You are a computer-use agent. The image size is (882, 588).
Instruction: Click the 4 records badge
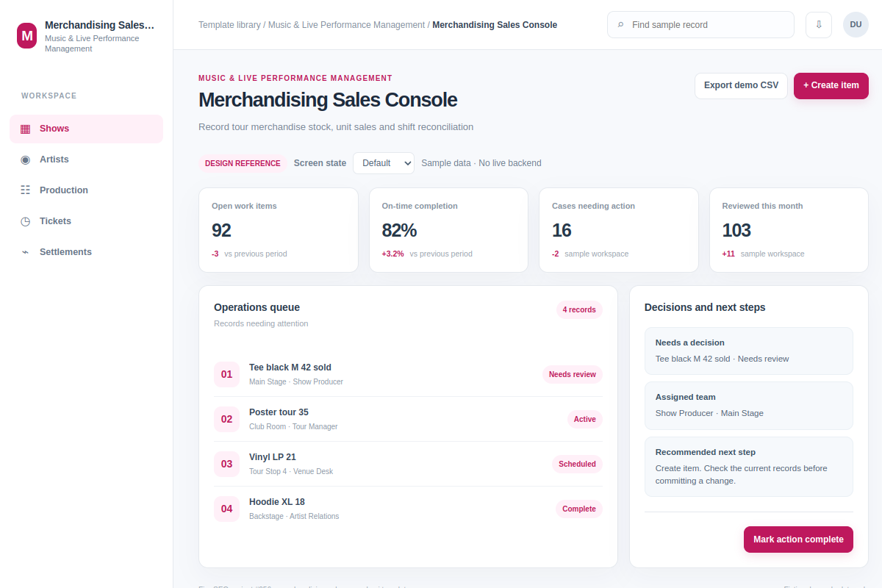click(x=579, y=309)
